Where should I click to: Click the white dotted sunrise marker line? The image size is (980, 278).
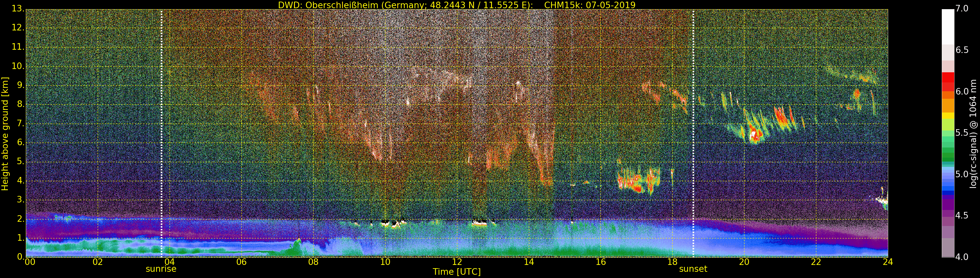pyautogui.click(x=161, y=133)
